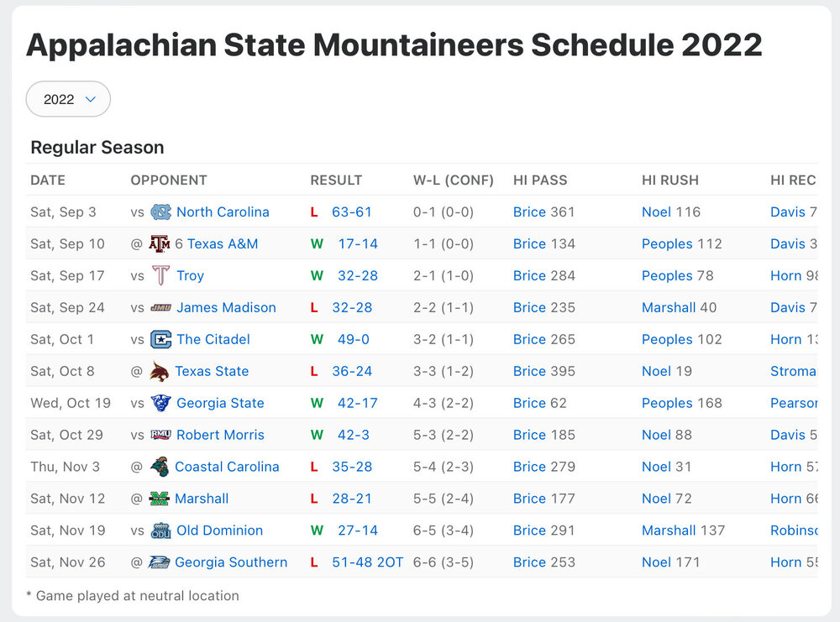Click the James Madison team logo
The width and height of the screenshot is (840, 622).
[x=160, y=308]
